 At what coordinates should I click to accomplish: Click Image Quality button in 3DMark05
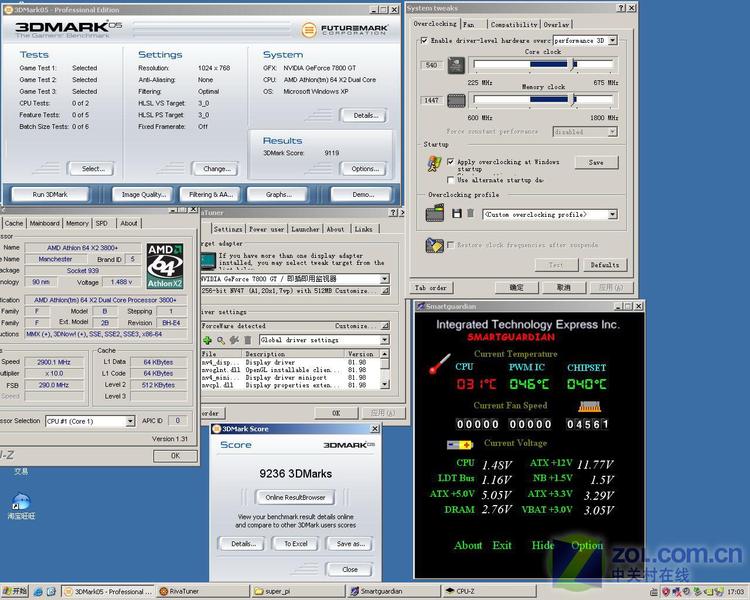[143, 195]
